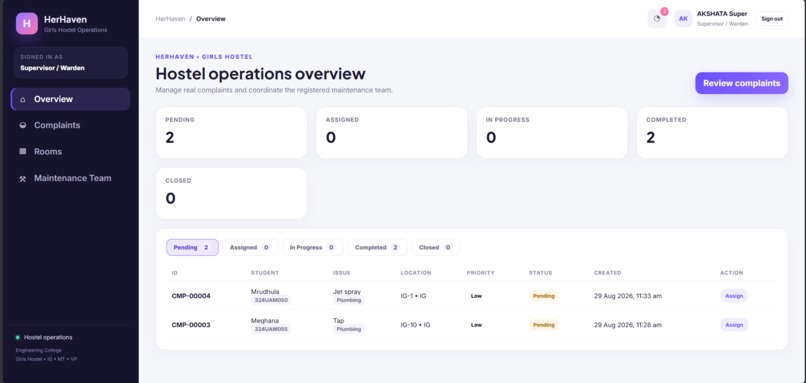The width and height of the screenshot is (806, 383).
Task: Click student name Meghana
Action: [265, 320]
